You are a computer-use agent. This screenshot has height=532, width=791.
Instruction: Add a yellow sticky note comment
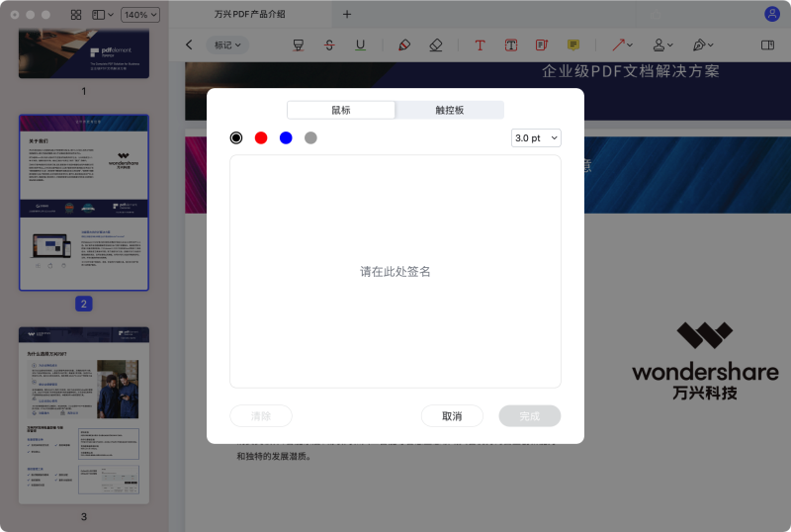573,45
